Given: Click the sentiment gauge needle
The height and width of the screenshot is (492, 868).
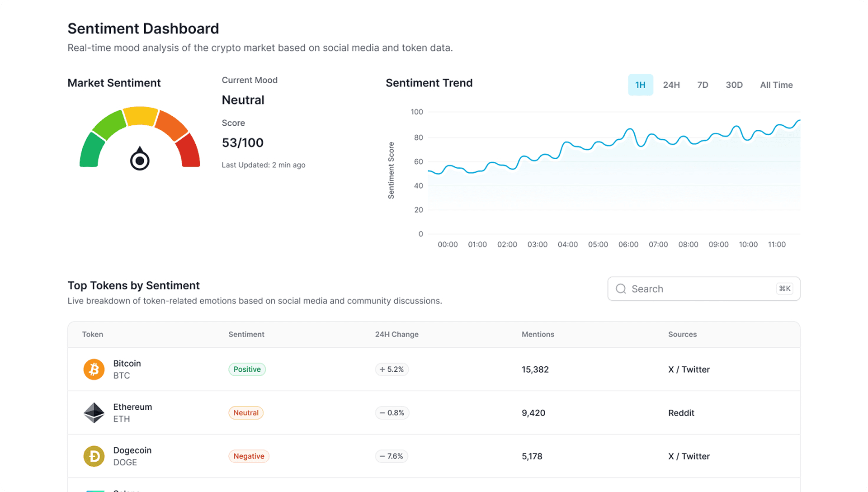Looking at the screenshot, I should coord(140,159).
